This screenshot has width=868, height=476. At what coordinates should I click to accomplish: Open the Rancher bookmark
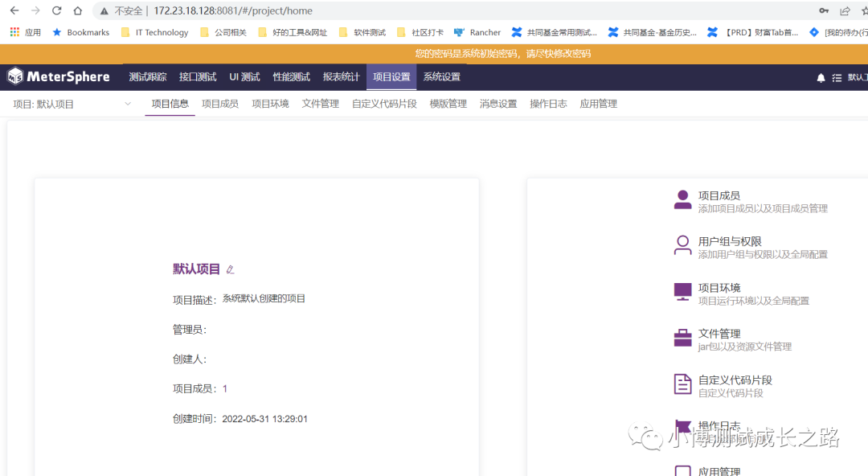click(x=477, y=32)
